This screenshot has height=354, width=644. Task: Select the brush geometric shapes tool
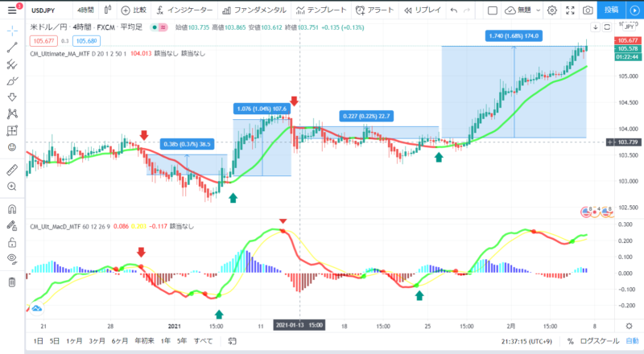coord(12,81)
